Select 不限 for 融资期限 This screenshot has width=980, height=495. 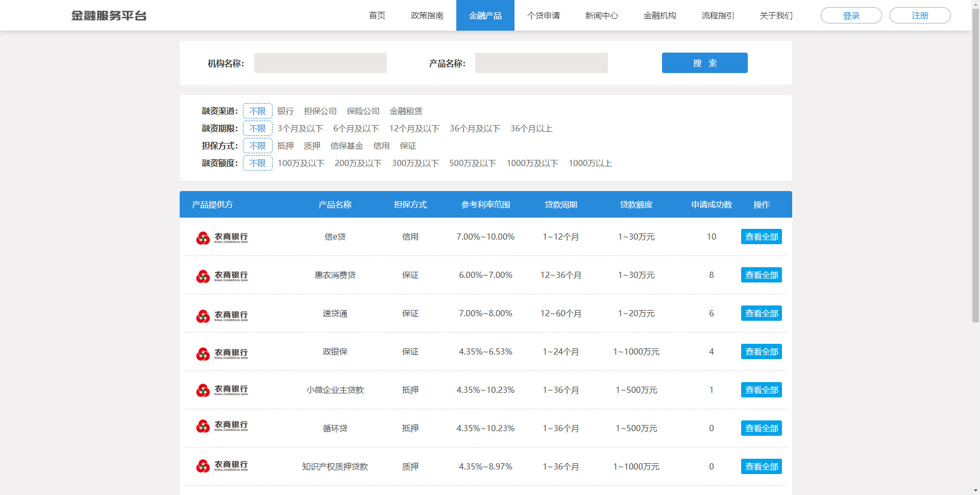257,128
